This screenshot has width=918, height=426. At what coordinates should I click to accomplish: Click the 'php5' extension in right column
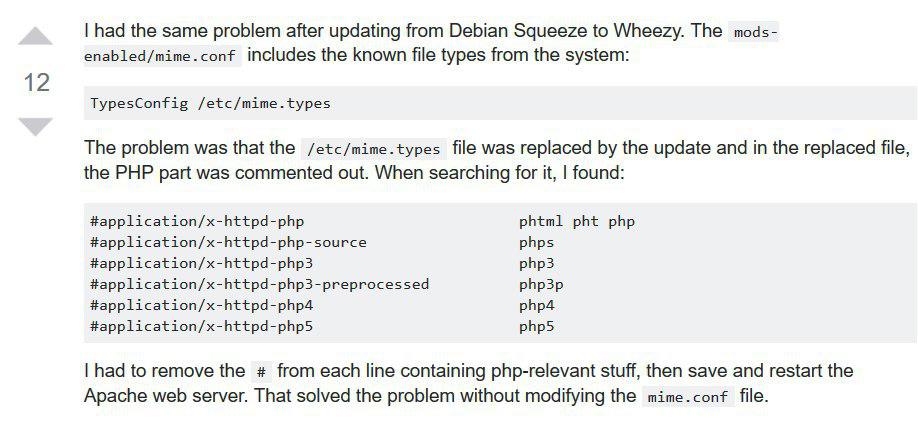click(x=537, y=326)
